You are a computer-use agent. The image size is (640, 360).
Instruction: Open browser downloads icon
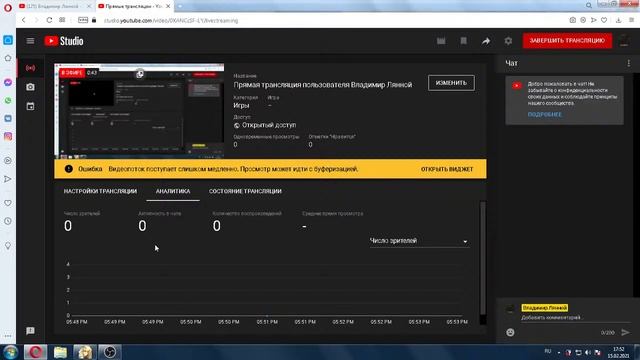tap(618, 20)
